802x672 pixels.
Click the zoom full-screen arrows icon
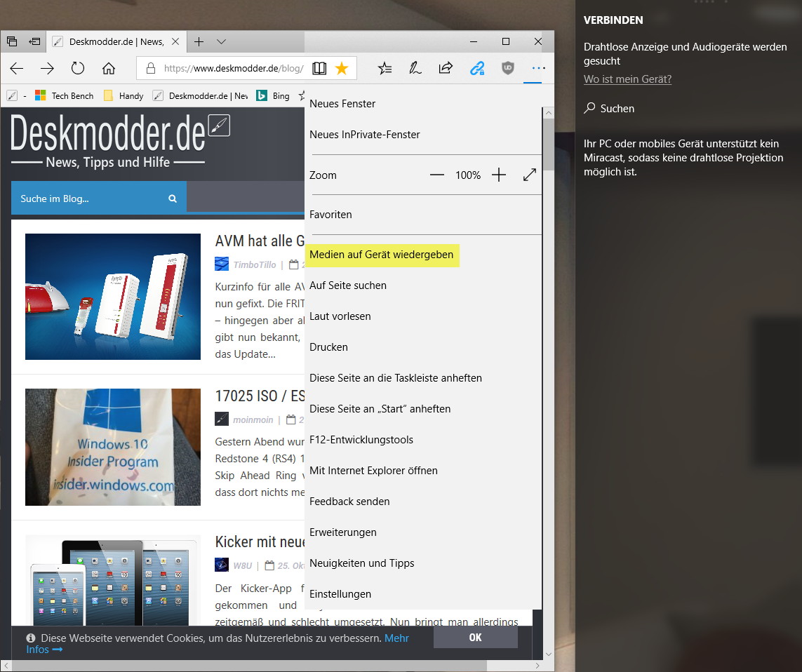tap(530, 175)
